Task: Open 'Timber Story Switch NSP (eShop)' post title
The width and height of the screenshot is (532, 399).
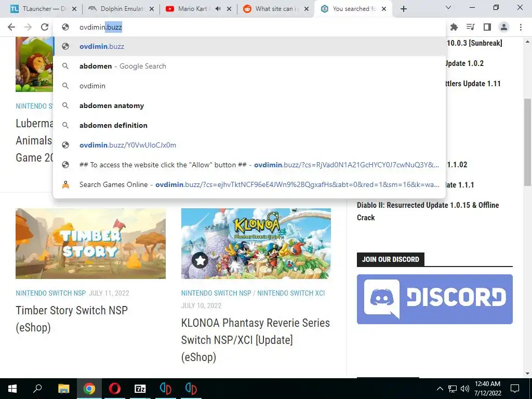Action: [72, 318]
